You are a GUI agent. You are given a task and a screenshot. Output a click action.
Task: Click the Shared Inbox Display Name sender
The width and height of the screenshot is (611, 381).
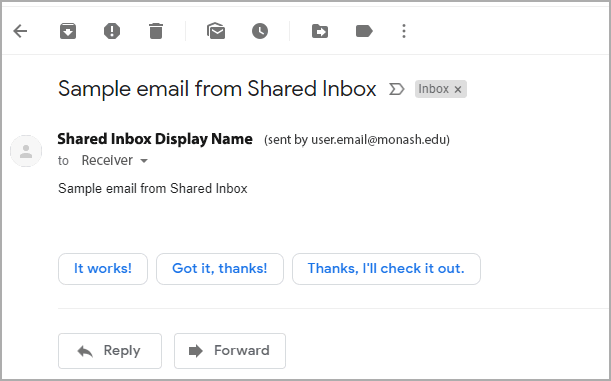pos(155,139)
